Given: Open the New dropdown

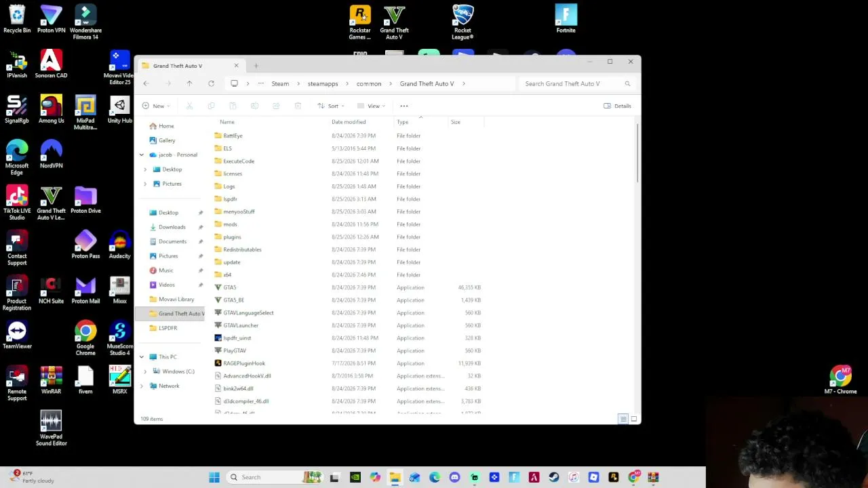Looking at the screenshot, I should click(x=156, y=106).
